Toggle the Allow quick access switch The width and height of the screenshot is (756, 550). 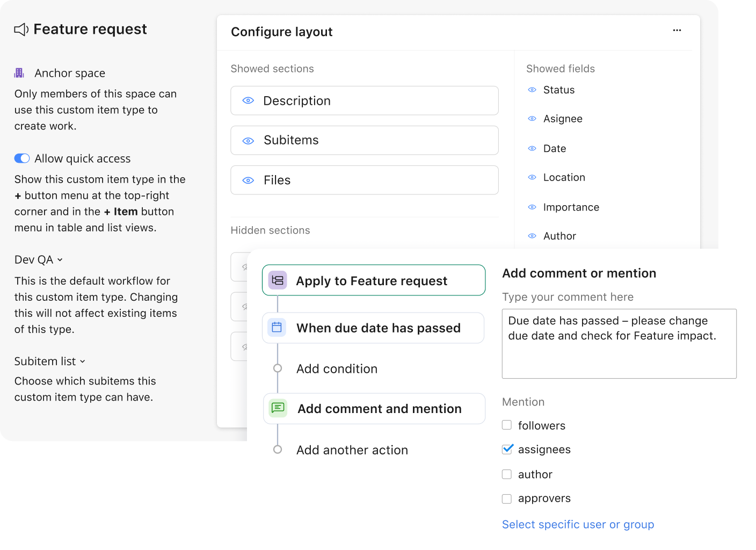[x=22, y=158]
